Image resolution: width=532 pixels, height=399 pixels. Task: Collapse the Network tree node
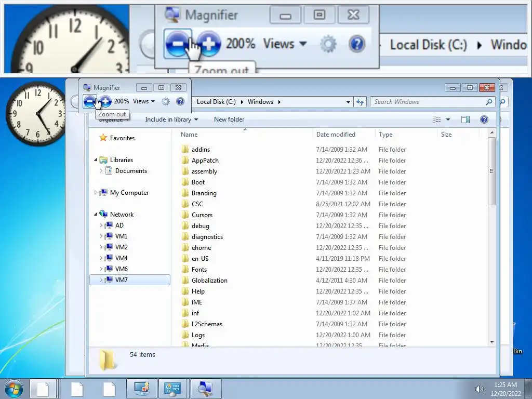[x=96, y=215]
